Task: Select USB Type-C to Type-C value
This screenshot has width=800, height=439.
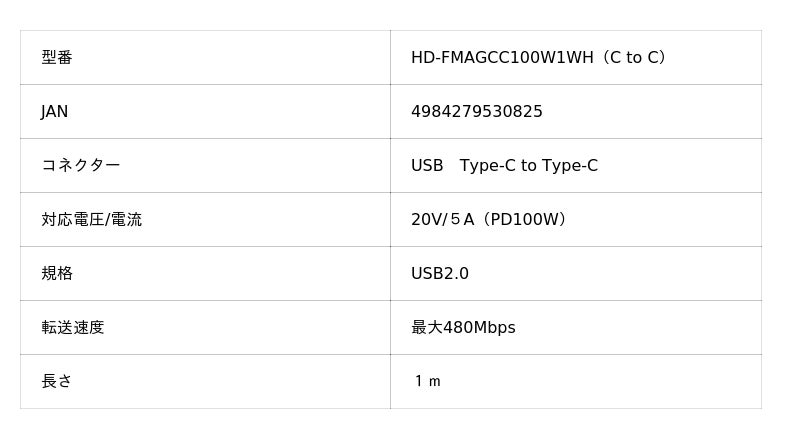Action: (504, 165)
